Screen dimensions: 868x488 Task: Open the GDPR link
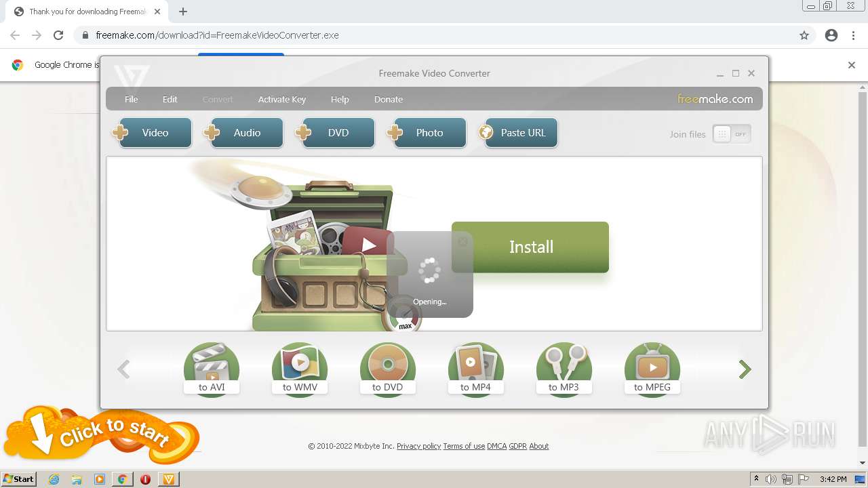518,446
